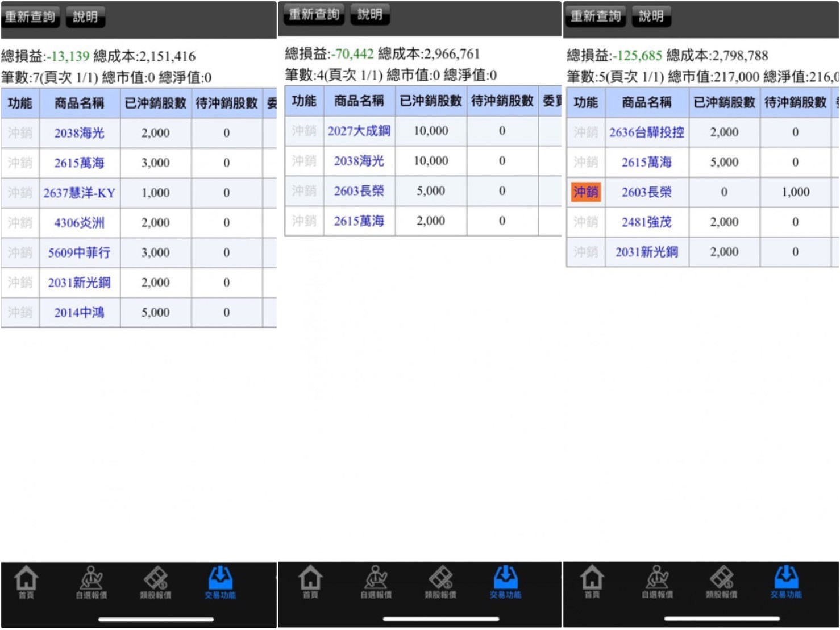Tap the orange 沖銷 button for 2603長榮

click(586, 192)
